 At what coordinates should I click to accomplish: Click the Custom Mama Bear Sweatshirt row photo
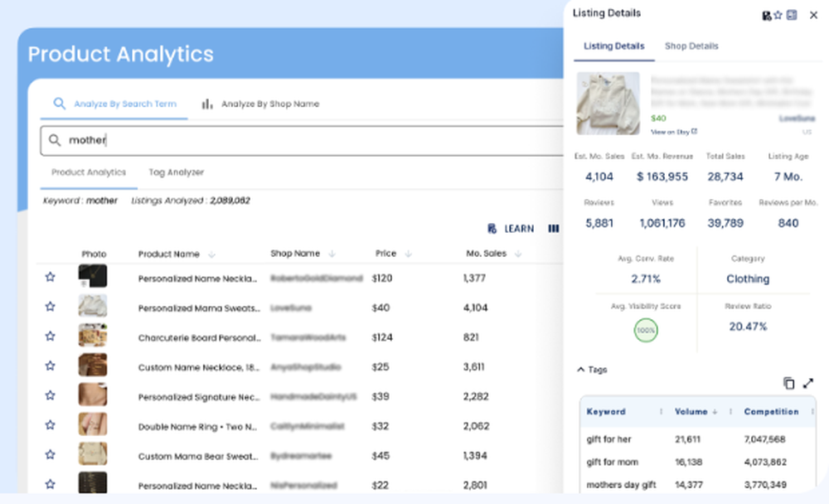click(93, 453)
